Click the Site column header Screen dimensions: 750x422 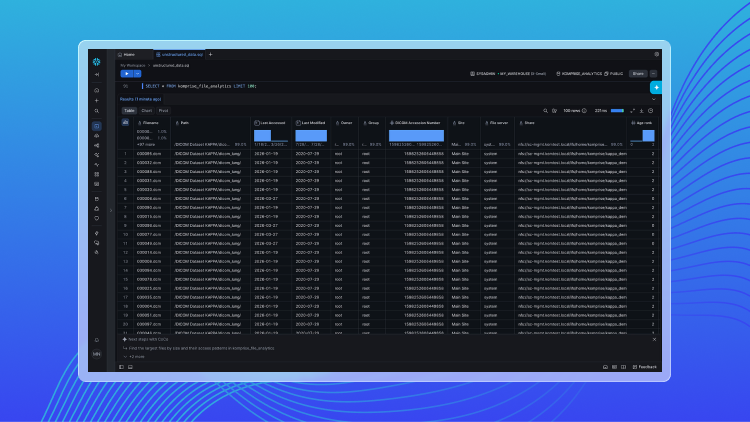click(461, 123)
